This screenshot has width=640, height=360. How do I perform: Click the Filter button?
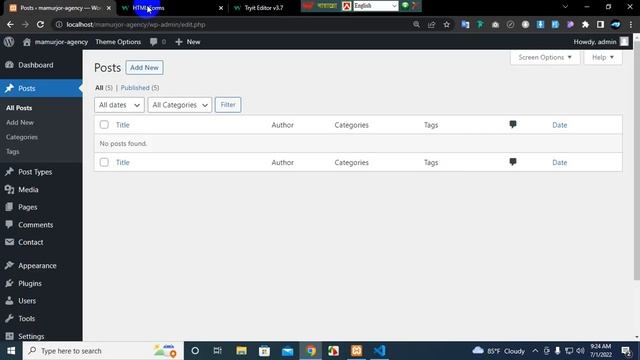click(228, 105)
